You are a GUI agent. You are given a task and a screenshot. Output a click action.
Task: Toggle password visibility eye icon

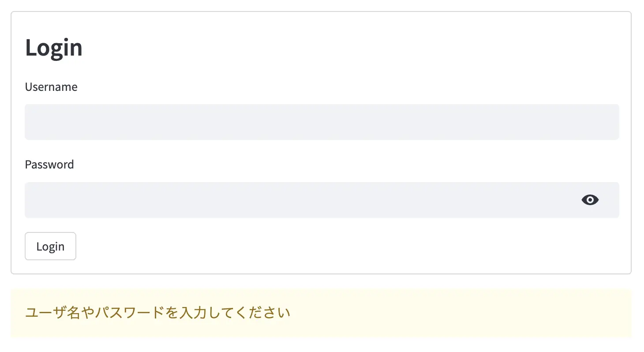tap(590, 200)
